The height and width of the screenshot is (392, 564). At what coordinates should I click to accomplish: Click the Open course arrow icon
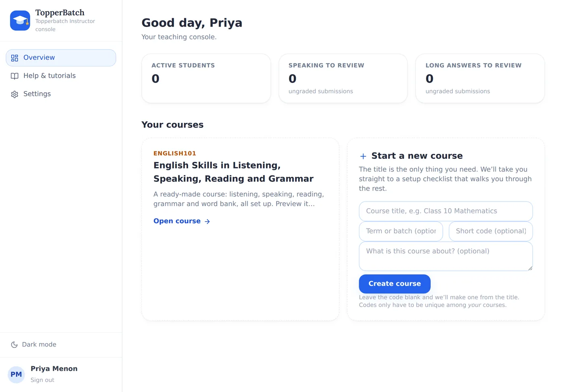point(207,221)
